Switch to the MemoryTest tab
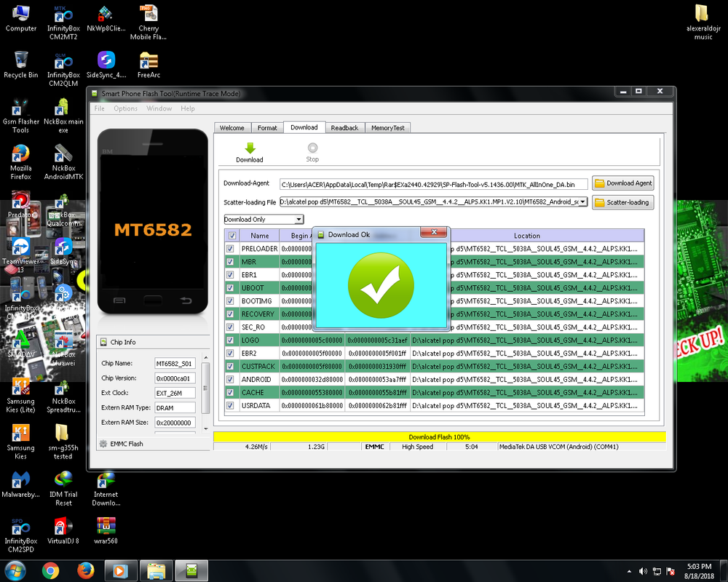This screenshot has height=582, width=728. [x=388, y=127]
